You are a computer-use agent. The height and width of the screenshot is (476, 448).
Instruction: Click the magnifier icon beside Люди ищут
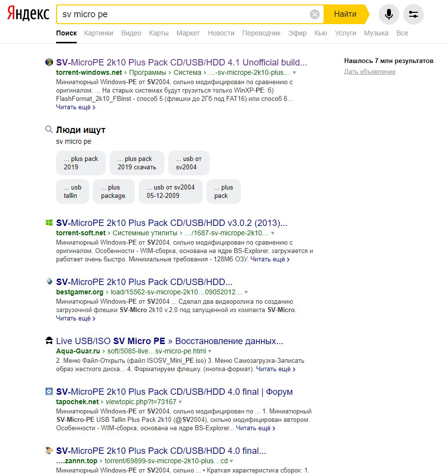(49, 129)
